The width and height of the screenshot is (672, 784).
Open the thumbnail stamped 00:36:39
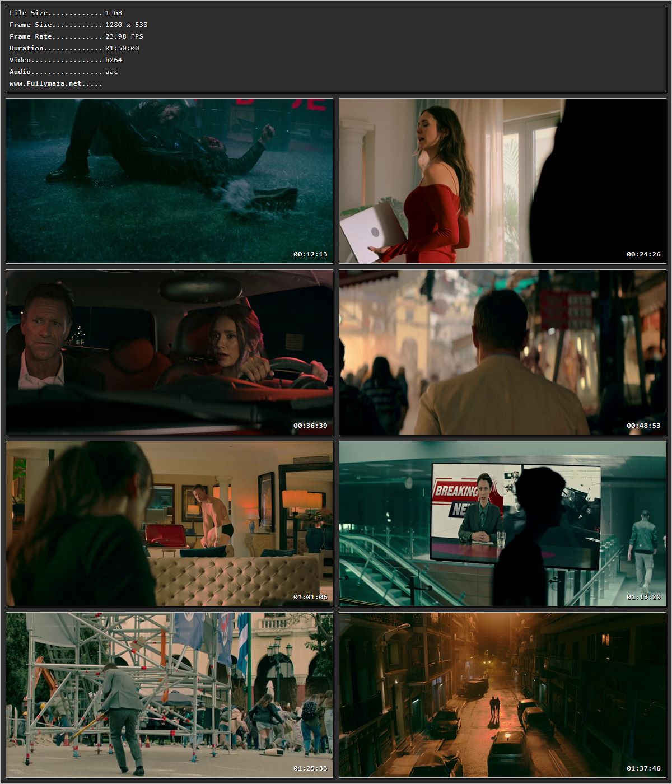[170, 352]
